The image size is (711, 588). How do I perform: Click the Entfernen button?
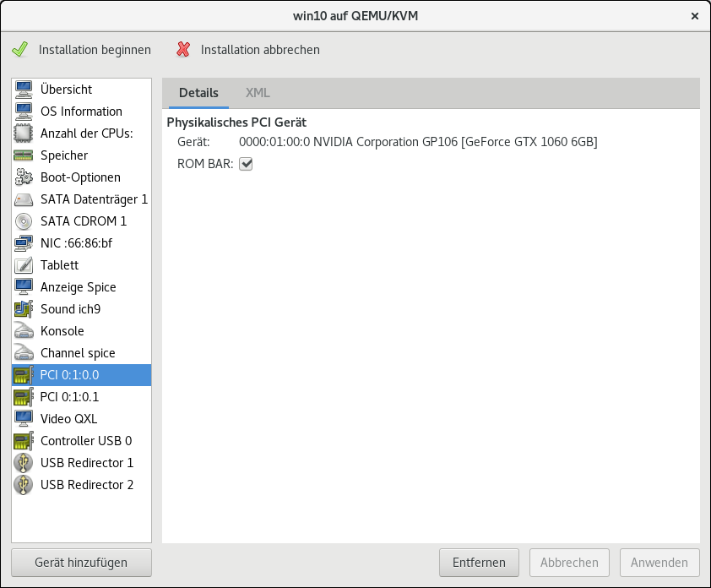click(479, 563)
